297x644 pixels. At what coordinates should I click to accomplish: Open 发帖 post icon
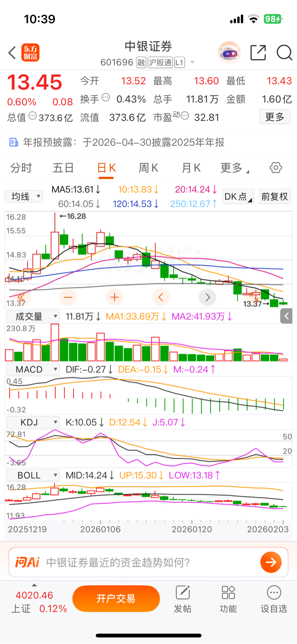183,599
